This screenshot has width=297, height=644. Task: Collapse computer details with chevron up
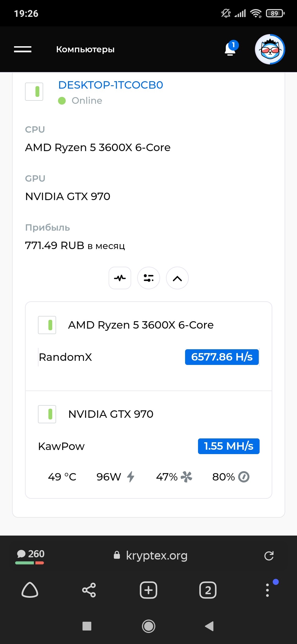pos(177,278)
